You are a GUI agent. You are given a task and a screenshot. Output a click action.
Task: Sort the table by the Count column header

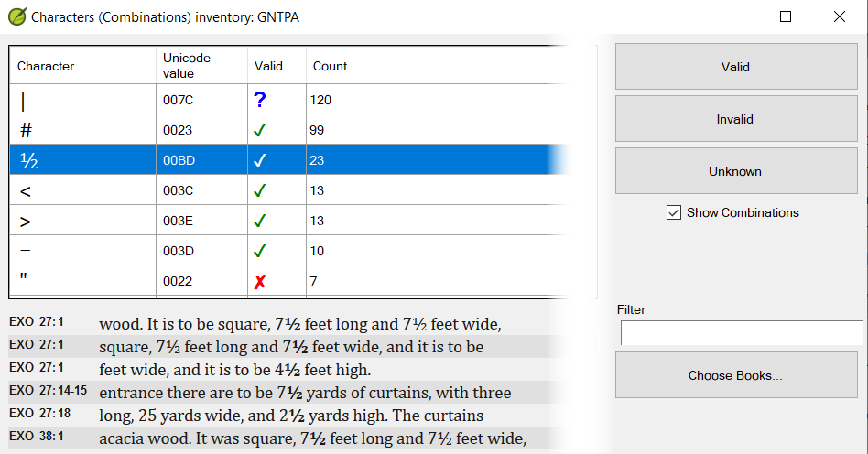tap(331, 66)
